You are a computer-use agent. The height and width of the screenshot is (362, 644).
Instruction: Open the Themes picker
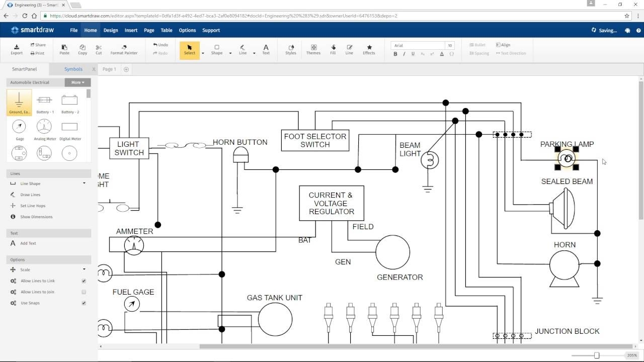(313, 49)
